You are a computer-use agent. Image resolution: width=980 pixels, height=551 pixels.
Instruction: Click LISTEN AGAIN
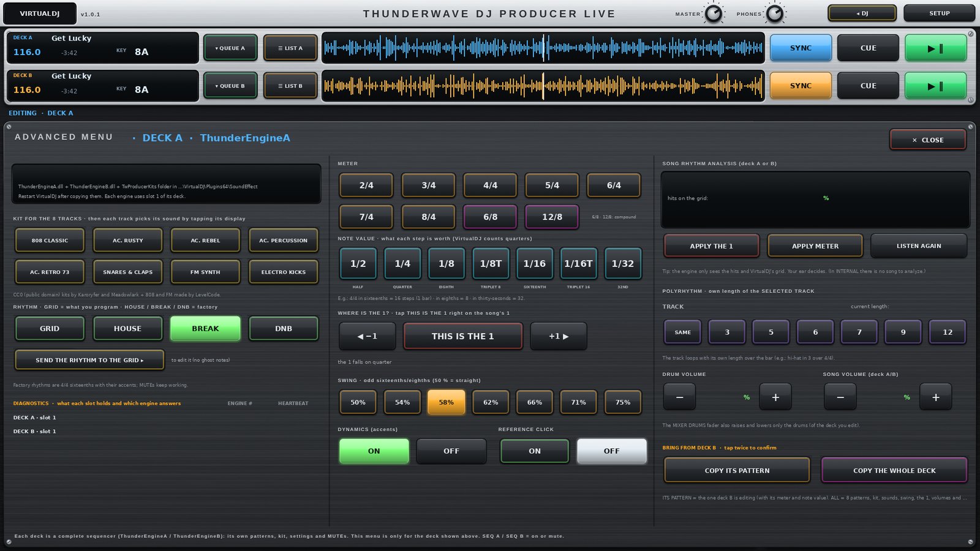[919, 246]
